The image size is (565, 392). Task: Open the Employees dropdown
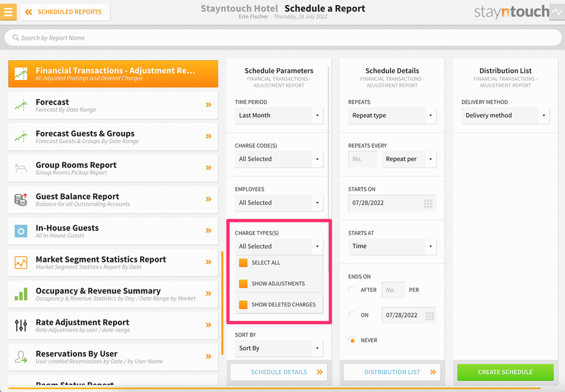tap(279, 203)
